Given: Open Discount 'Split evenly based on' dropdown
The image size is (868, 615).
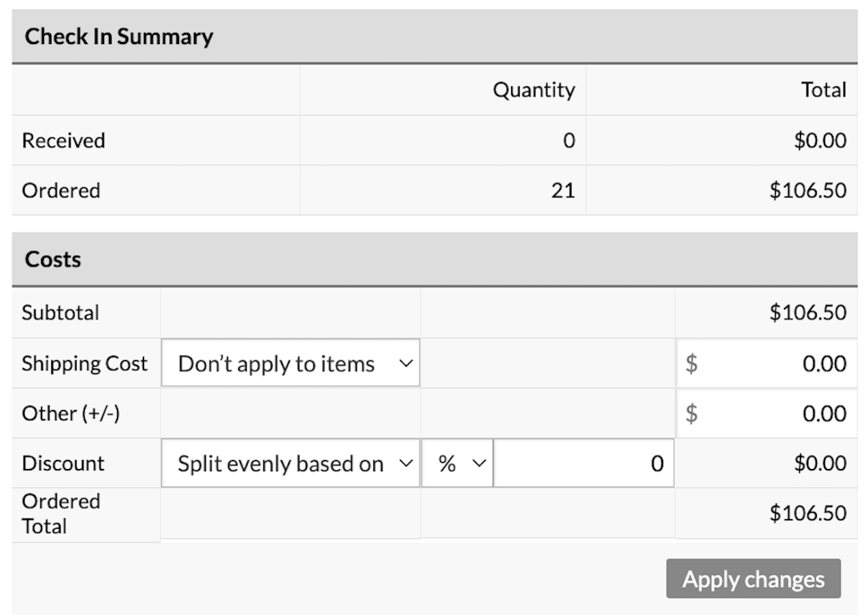Looking at the screenshot, I should [x=290, y=464].
